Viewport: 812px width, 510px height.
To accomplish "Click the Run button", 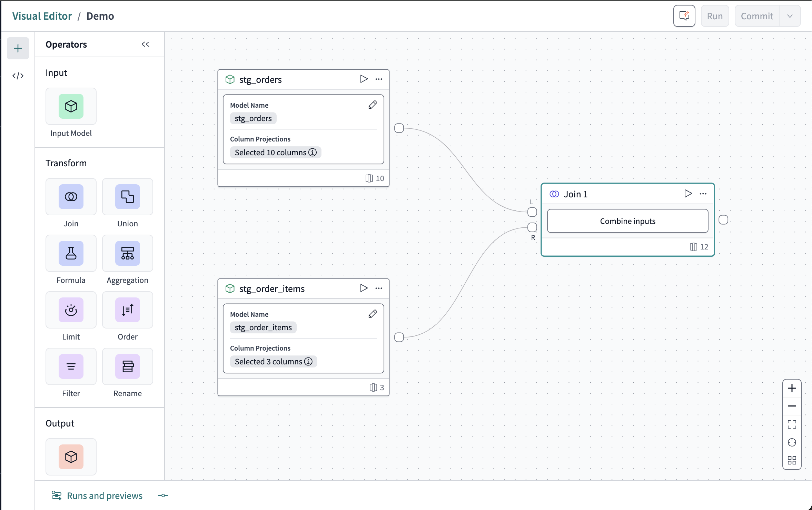I will [x=714, y=16].
